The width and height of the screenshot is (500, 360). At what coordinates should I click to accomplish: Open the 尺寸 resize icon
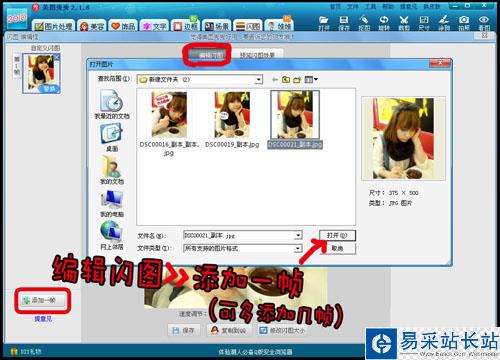pyautogui.click(x=424, y=23)
